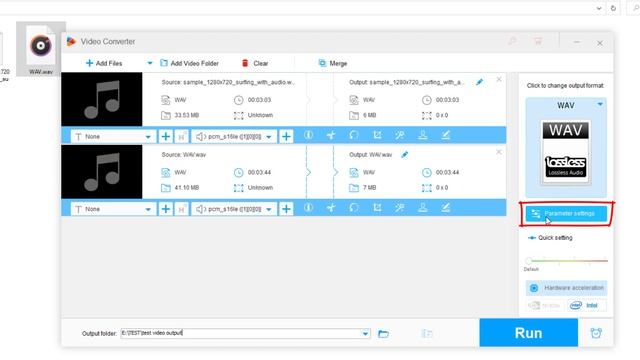Image resolution: width=640 pixels, height=360 pixels.
Task: Click the key register icon in the title bar
Action: 512,42
